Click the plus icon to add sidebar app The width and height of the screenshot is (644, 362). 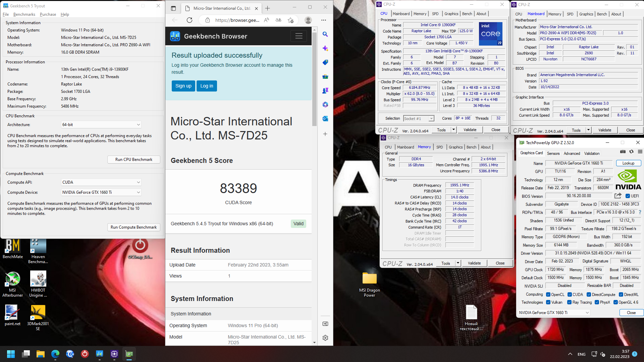click(x=325, y=134)
